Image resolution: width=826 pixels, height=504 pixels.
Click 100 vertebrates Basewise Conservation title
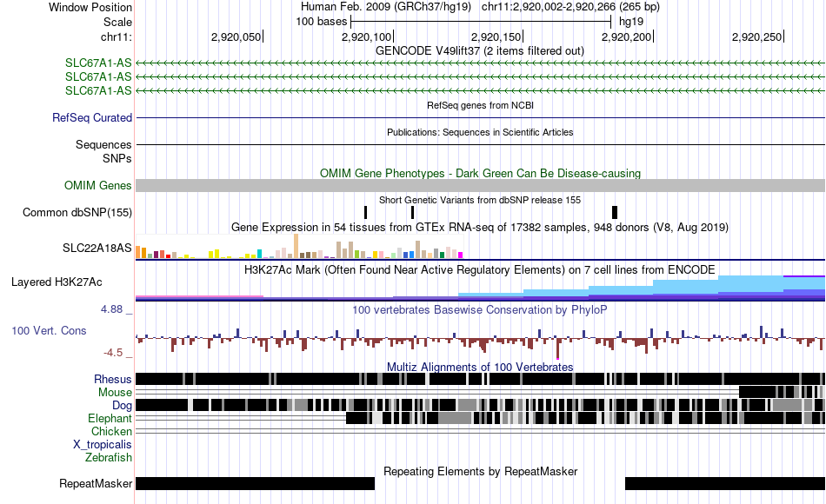pos(480,309)
